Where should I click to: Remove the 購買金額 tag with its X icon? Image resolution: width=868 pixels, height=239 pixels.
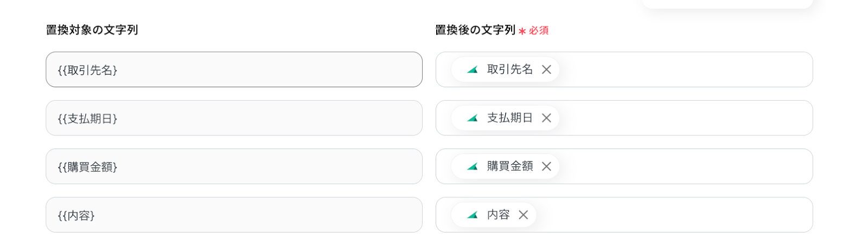pos(546,166)
